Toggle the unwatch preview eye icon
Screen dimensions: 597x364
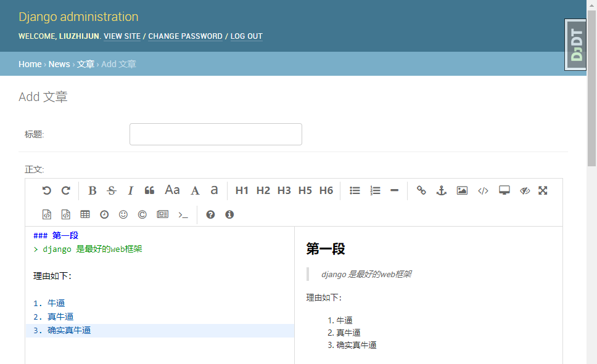pyautogui.click(x=525, y=190)
